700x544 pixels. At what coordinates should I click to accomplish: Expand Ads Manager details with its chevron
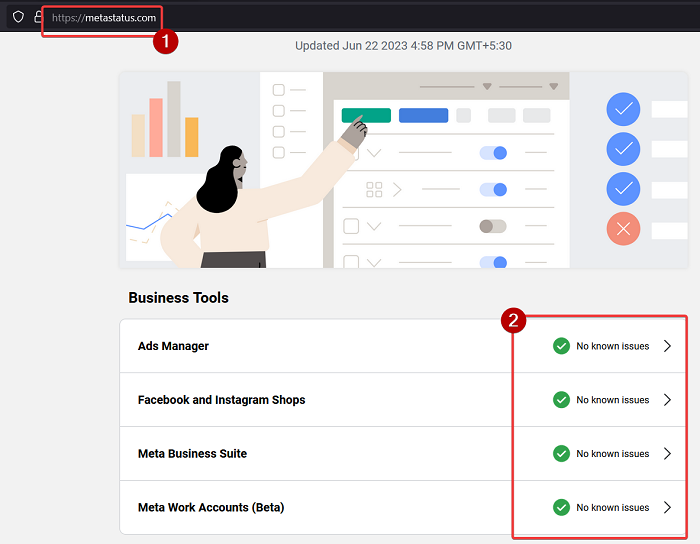pos(667,346)
